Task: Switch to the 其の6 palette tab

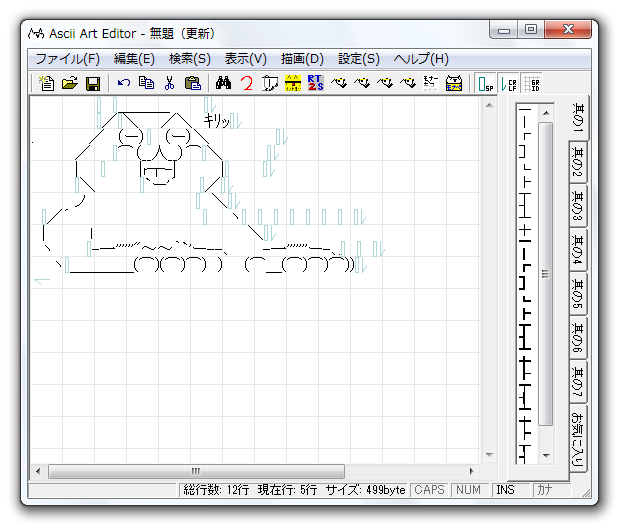Action: pos(578,338)
